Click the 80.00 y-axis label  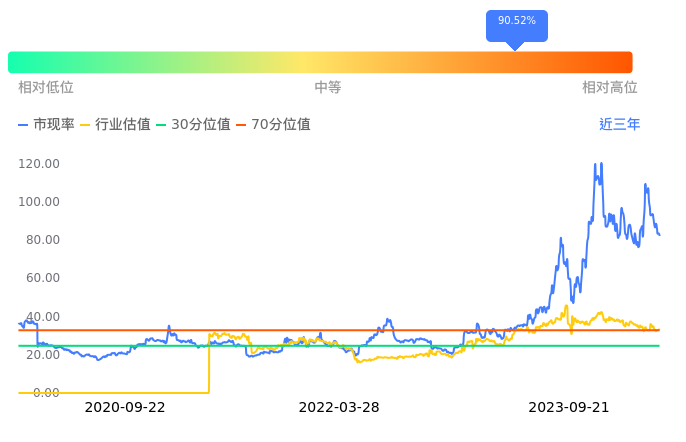coord(40,240)
